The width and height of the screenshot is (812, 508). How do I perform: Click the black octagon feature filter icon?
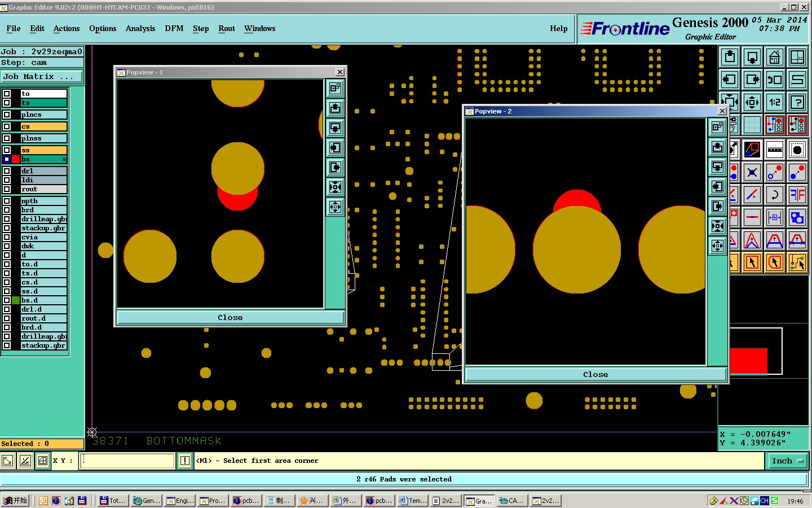coord(797,150)
